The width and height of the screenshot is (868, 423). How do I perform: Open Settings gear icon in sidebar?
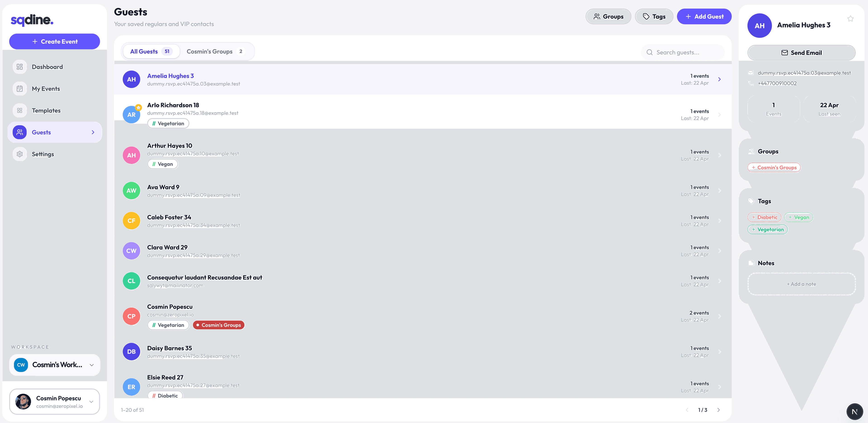(x=19, y=154)
